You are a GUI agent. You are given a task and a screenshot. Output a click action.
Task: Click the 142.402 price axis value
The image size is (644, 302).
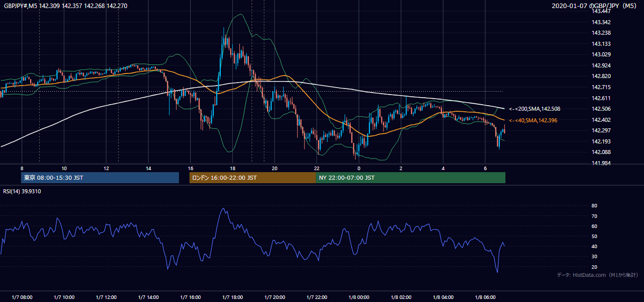point(602,120)
